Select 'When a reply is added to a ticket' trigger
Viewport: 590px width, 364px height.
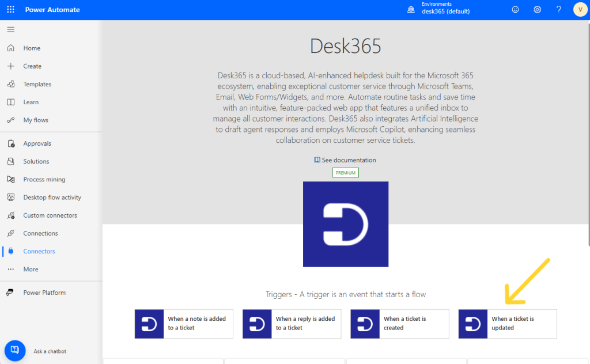[x=292, y=324]
